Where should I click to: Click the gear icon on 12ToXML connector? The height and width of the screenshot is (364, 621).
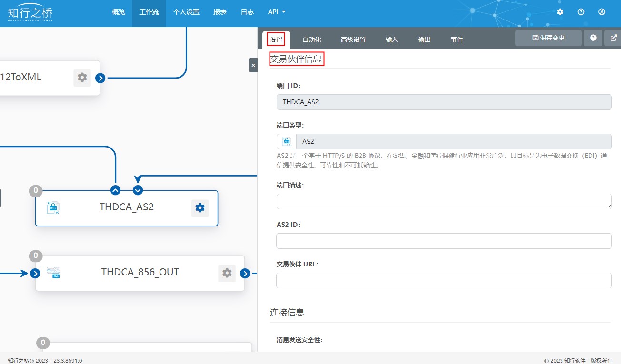[x=82, y=78]
